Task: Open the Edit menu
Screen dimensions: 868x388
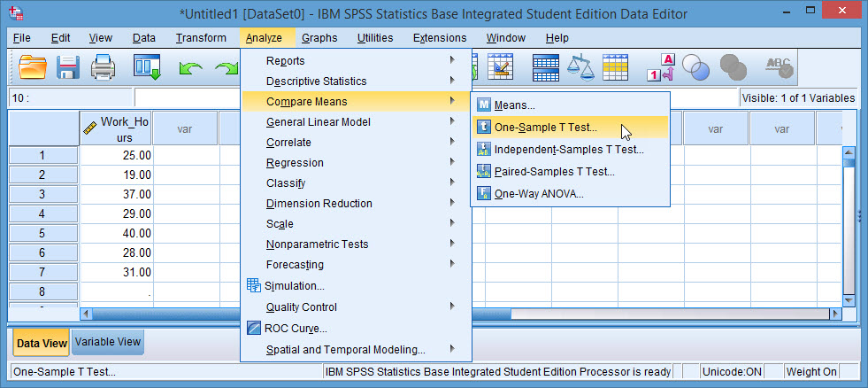Action: 60,38
